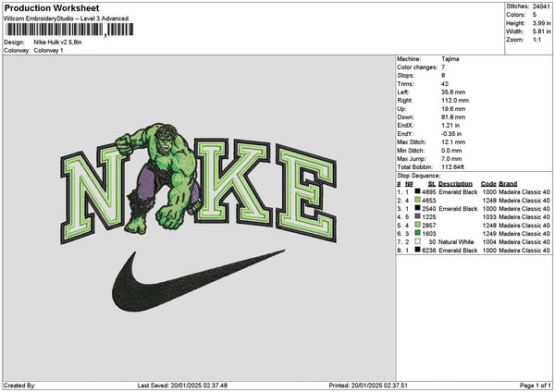Click the 'Created By:' footer label
555x392 pixels.
coord(19,386)
